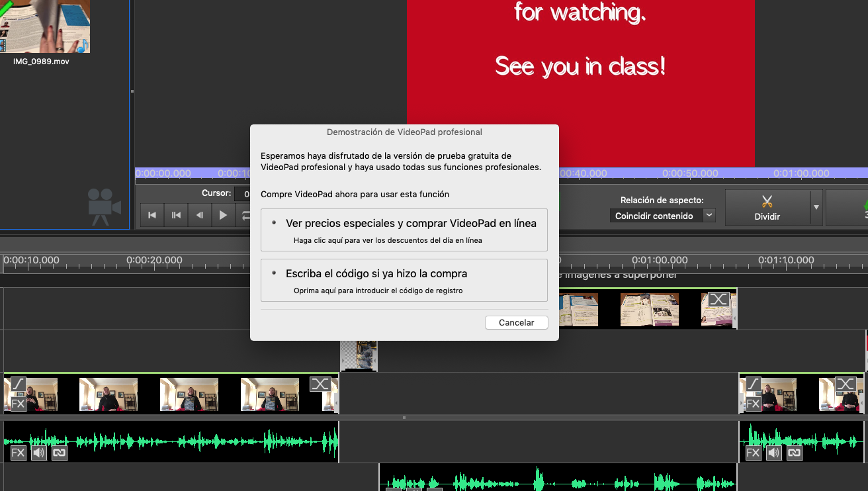Click the audio link icon on the audio track
This screenshot has height=491, width=868.
[x=60, y=453]
